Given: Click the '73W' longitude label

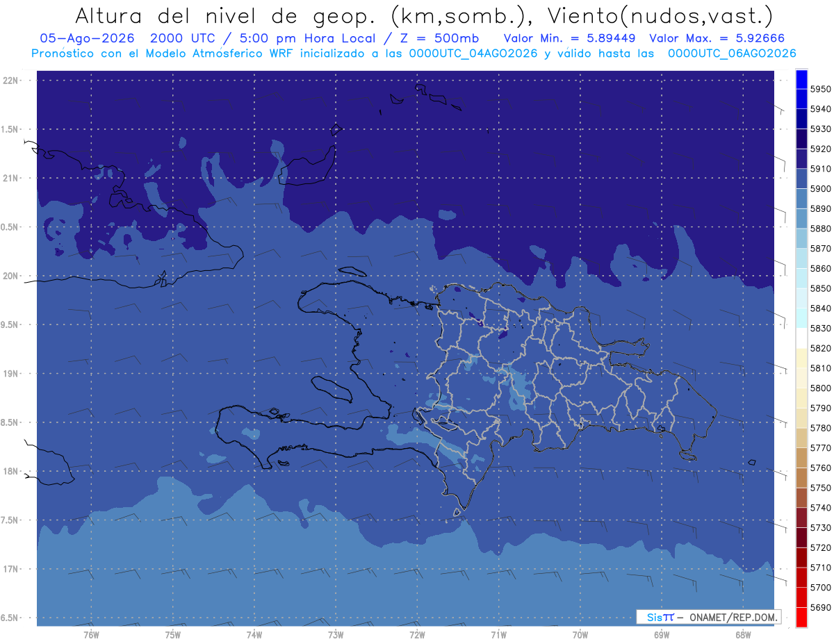Looking at the screenshot, I should [336, 634].
